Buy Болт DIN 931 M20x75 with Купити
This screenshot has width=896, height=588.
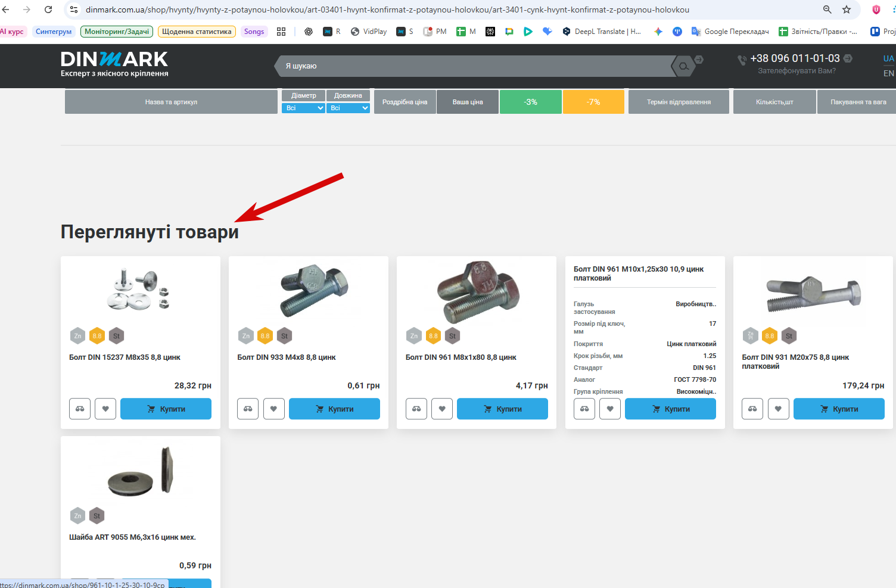[x=839, y=409]
